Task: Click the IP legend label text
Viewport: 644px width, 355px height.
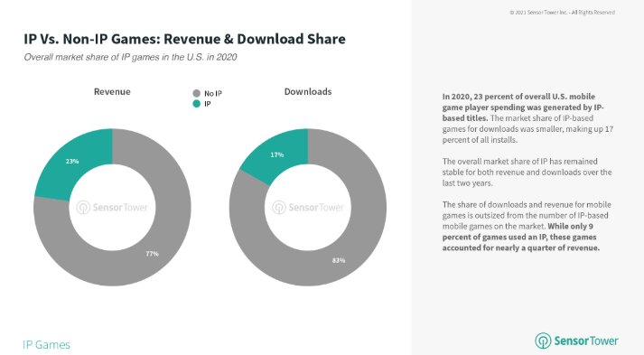Action: [x=208, y=104]
